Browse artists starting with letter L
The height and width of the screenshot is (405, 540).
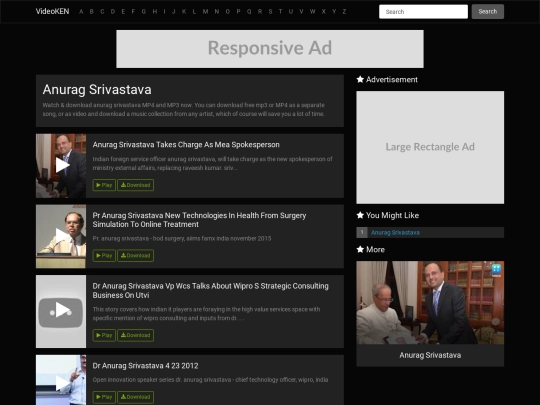194,12
